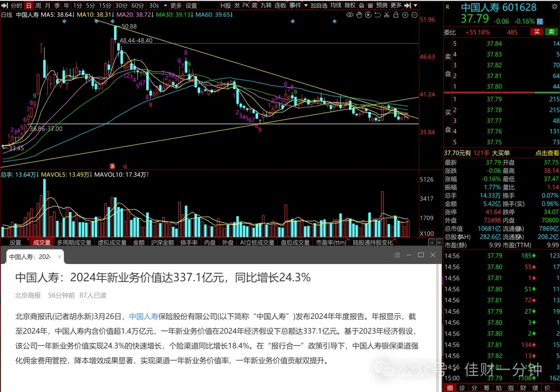
Task: Open the news window list menu icon
Action: click(397, 255)
